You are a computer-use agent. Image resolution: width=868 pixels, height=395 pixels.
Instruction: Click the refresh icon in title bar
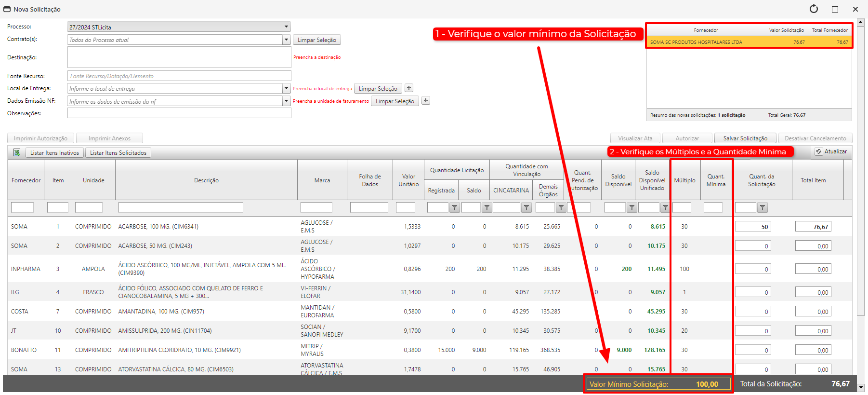(x=814, y=9)
